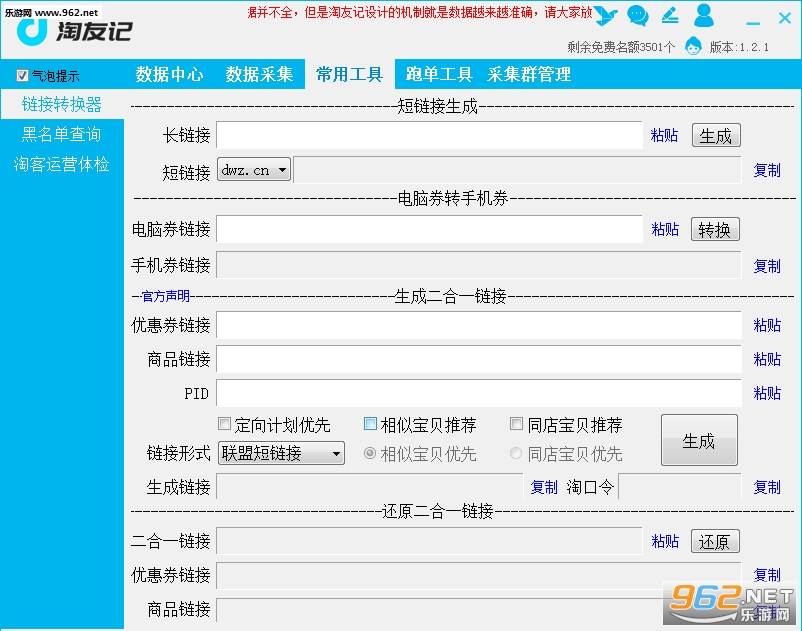Click into the 长链接 input field

429,135
